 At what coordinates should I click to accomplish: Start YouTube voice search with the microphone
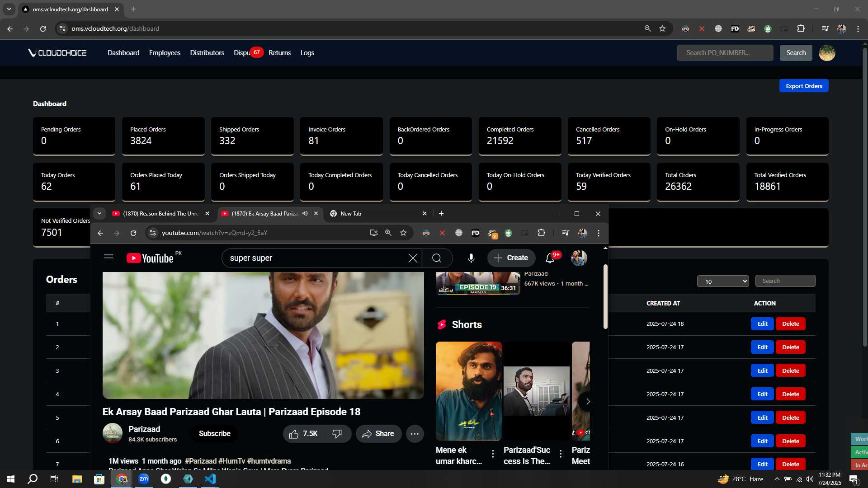pyautogui.click(x=471, y=258)
